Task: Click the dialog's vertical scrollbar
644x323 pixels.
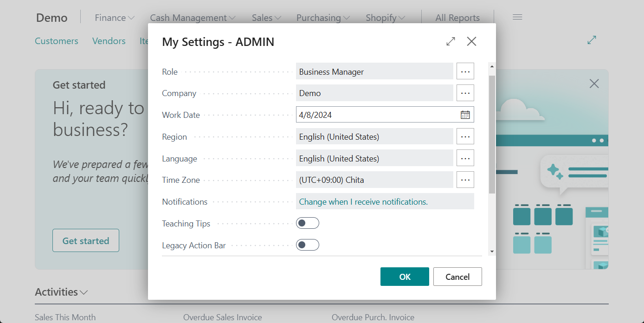Action: 492,139
